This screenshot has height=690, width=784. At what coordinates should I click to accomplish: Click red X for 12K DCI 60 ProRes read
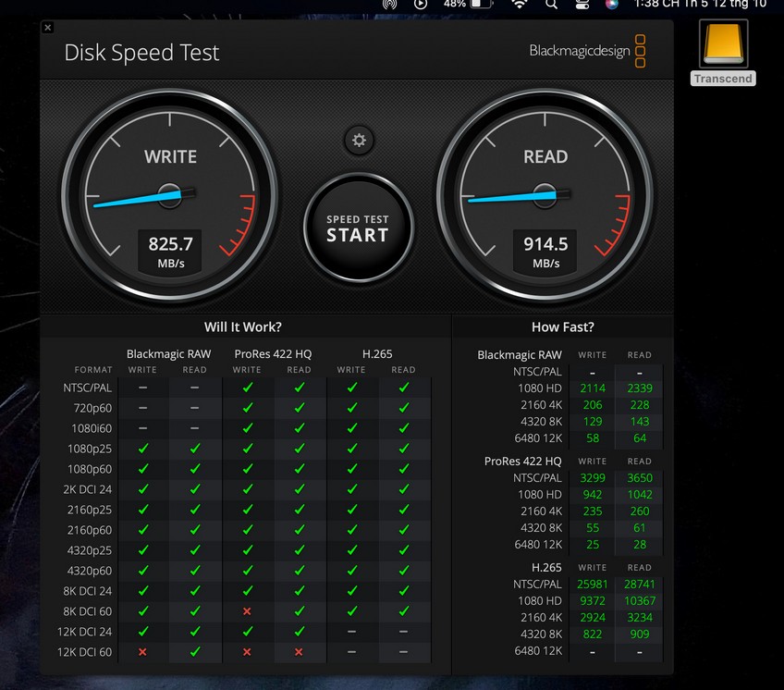pos(299,652)
